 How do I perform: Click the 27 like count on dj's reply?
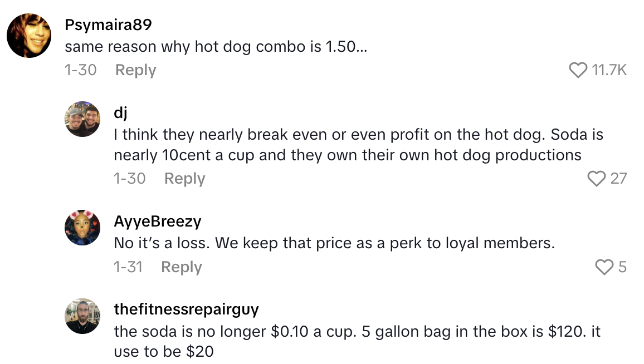click(x=618, y=179)
